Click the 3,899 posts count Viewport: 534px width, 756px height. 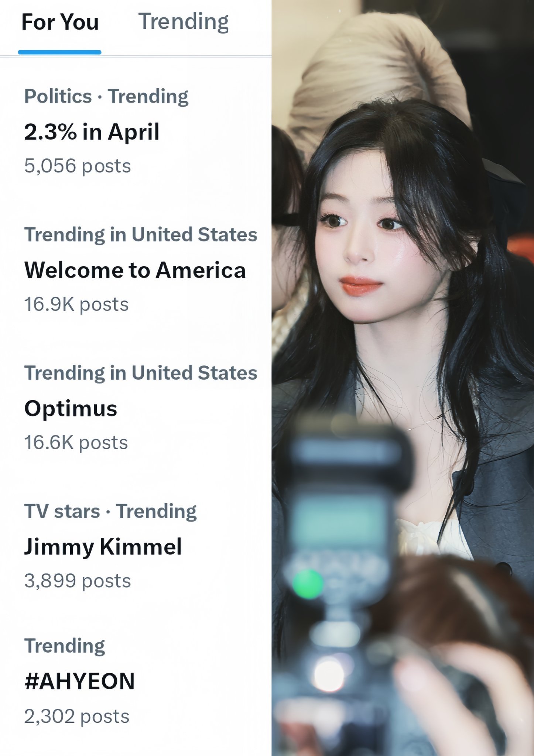pos(78,581)
